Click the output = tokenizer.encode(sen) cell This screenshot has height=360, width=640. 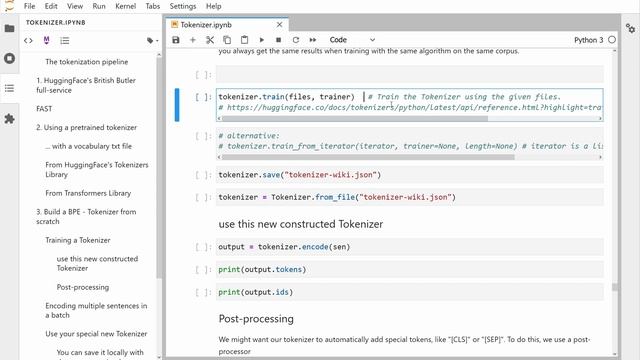[409, 247]
